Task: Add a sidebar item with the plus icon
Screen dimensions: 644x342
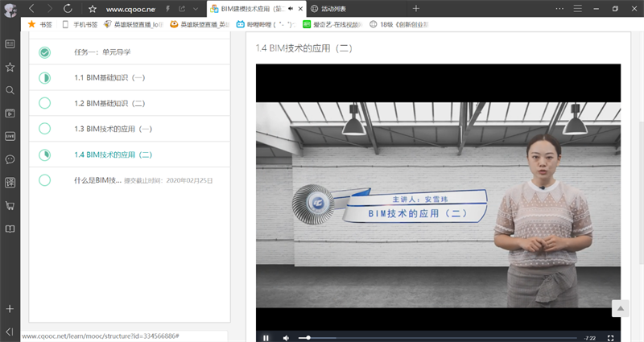Action: 10,309
